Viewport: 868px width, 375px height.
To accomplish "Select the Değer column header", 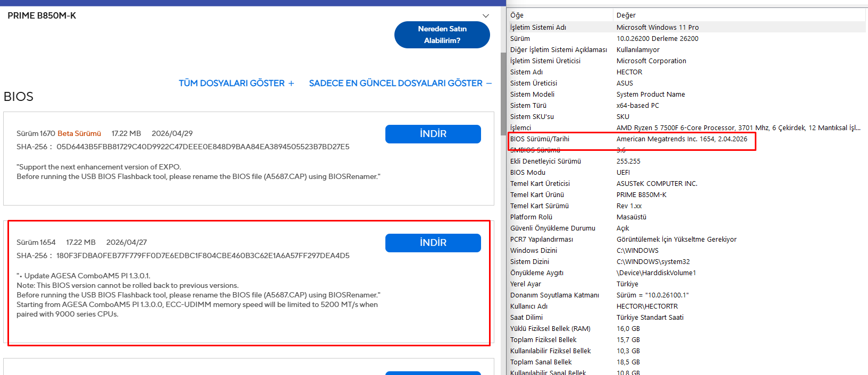I will 740,15.
